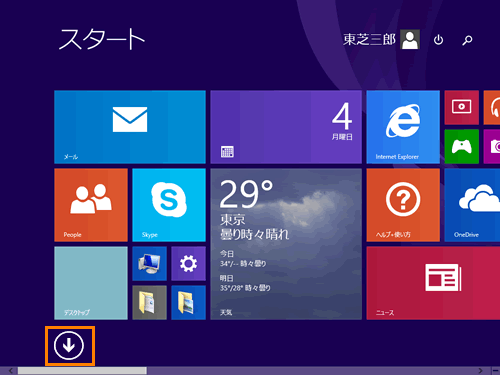The height and width of the screenshot is (375, 500).
Task: Open the Calendar tile showing Monday 4
Action: (286, 127)
